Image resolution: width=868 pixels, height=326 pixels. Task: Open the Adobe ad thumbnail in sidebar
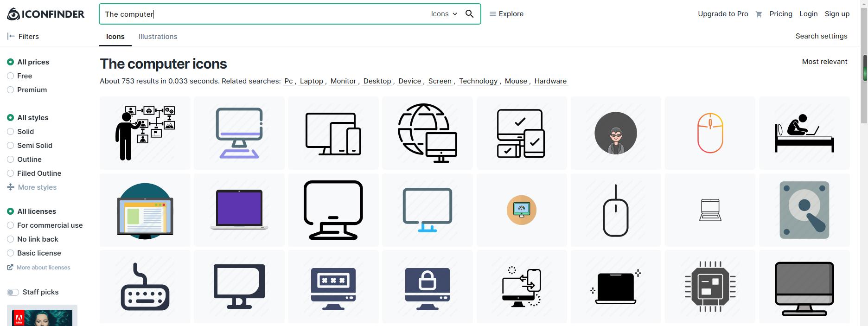point(42,316)
